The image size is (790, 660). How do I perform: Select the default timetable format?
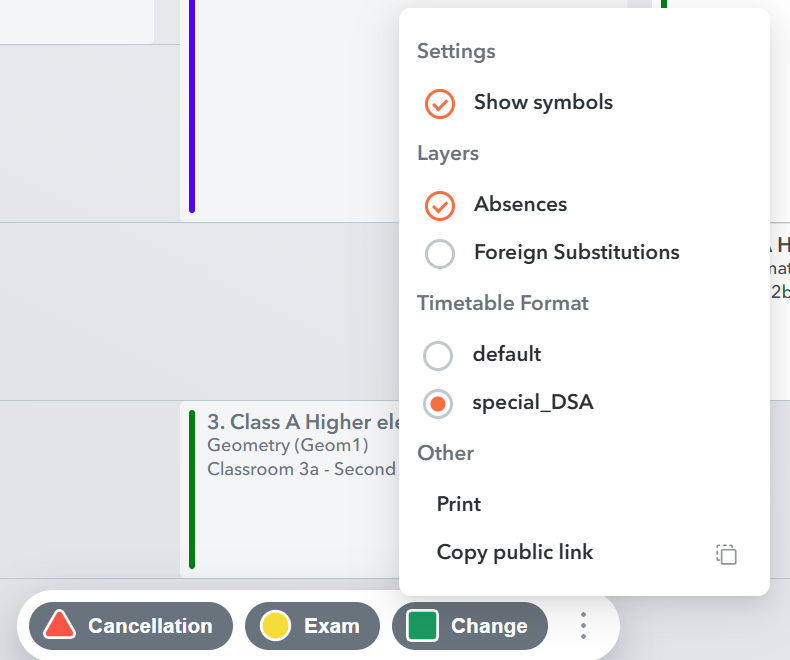[x=439, y=355]
